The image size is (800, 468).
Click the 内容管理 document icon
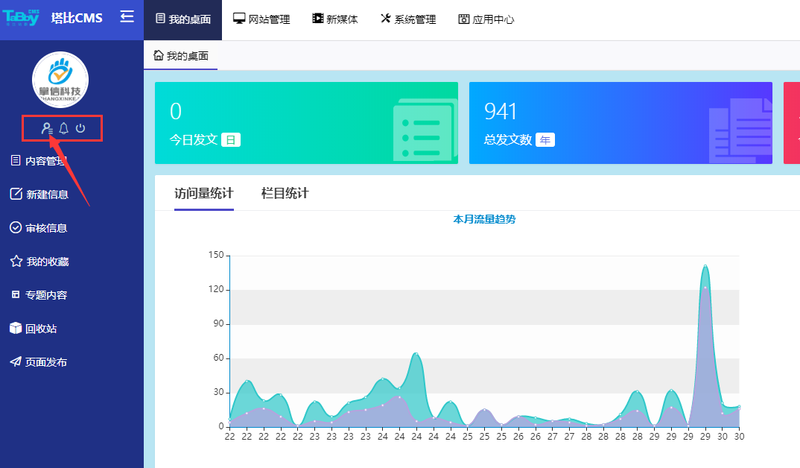point(15,160)
